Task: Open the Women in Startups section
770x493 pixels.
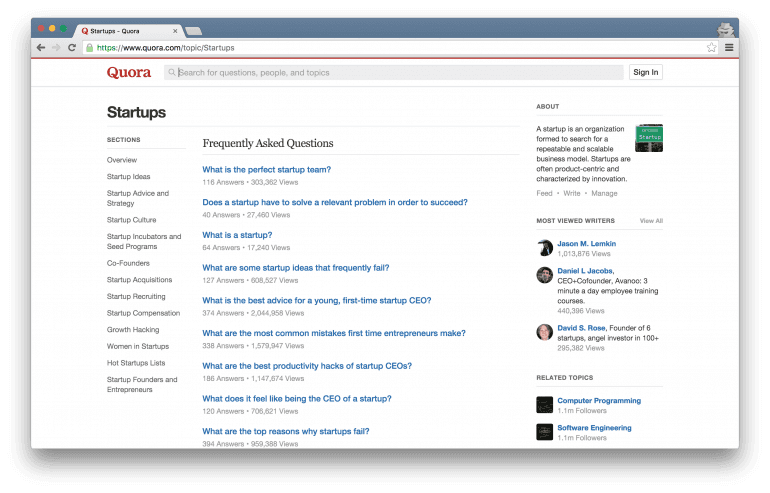Action: [138, 347]
